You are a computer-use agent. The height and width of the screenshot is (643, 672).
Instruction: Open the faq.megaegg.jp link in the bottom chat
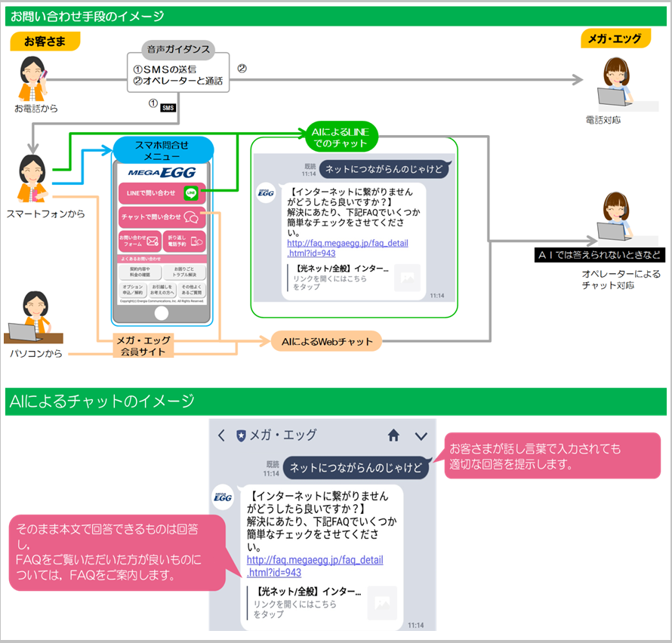(314, 566)
